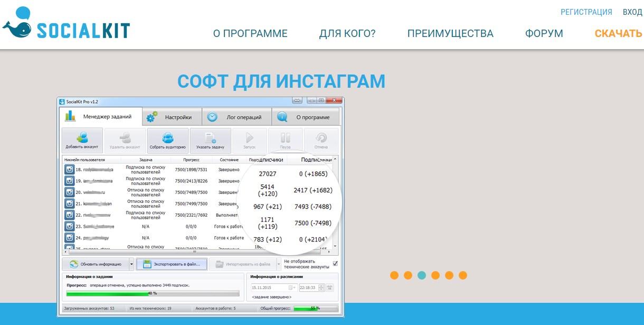Viewport: 644px width, 325px height.
Task: Click the Instagram icon in row 19
Action: pyautogui.click(x=69, y=181)
